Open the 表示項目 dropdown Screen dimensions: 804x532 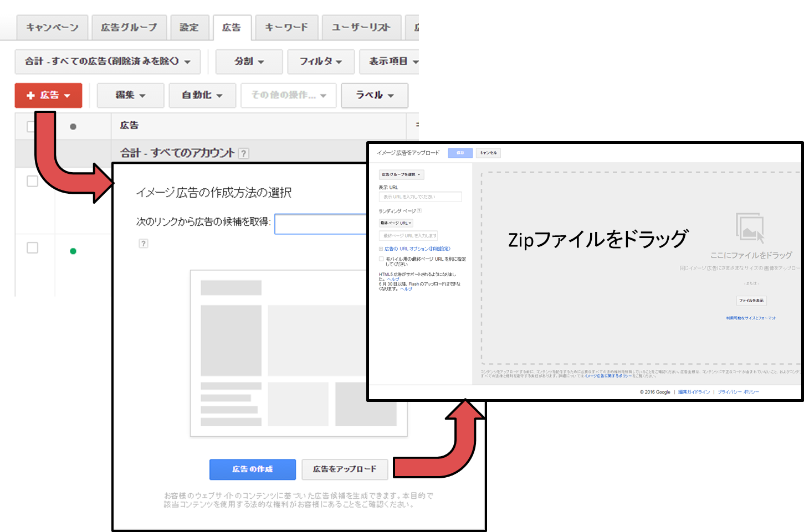click(390, 61)
